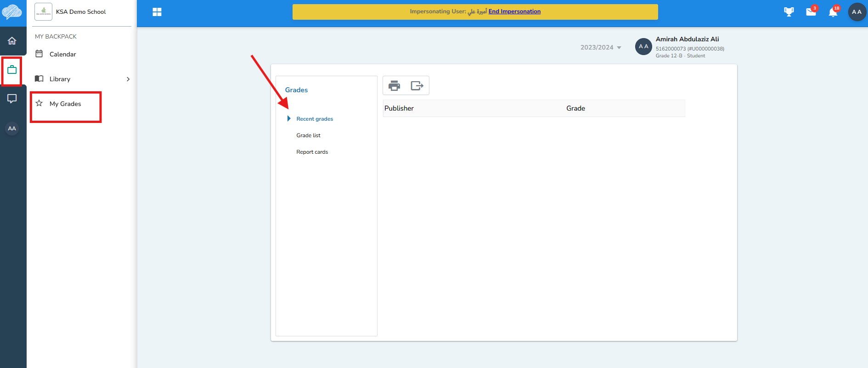Expand the Library submenu chevron
The height and width of the screenshot is (368, 868).
tap(128, 79)
